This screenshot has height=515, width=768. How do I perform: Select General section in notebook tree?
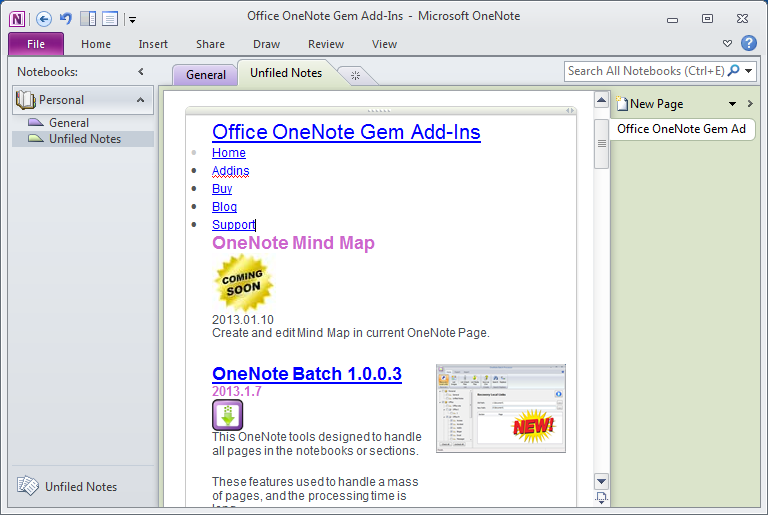(69, 123)
